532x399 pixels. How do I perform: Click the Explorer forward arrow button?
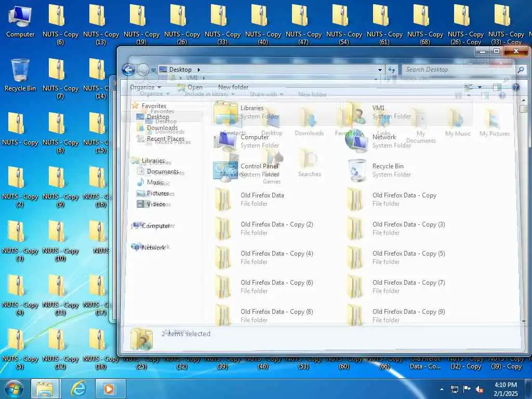pos(143,70)
